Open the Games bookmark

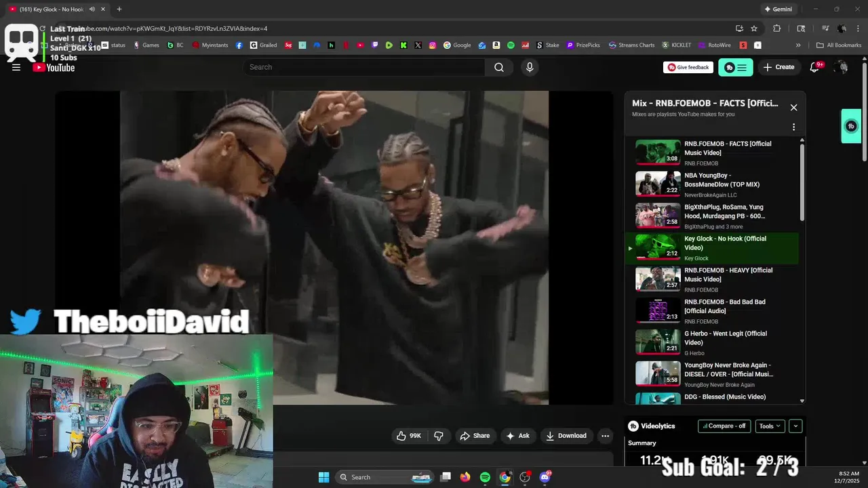point(146,45)
